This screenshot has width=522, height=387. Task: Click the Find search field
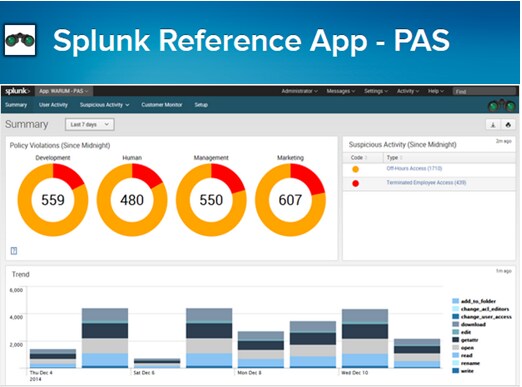click(x=484, y=91)
